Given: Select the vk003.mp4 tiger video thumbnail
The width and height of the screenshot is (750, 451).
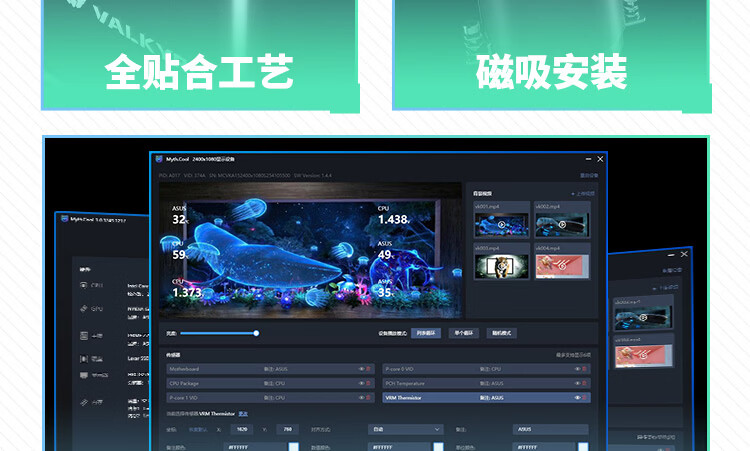Looking at the screenshot, I should (x=501, y=265).
